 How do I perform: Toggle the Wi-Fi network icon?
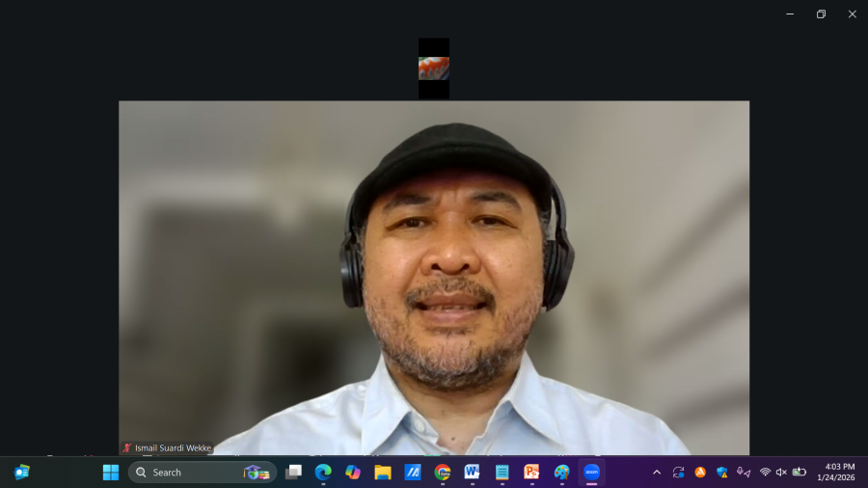pyautogui.click(x=765, y=472)
